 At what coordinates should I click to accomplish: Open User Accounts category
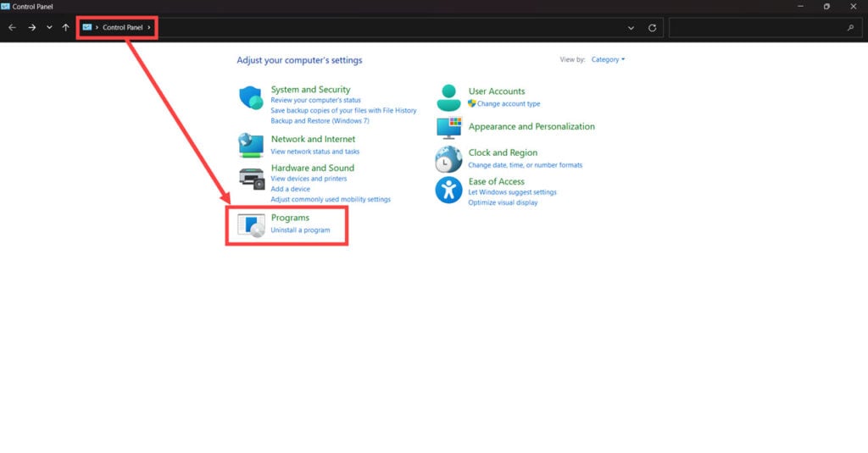point(497,91)
